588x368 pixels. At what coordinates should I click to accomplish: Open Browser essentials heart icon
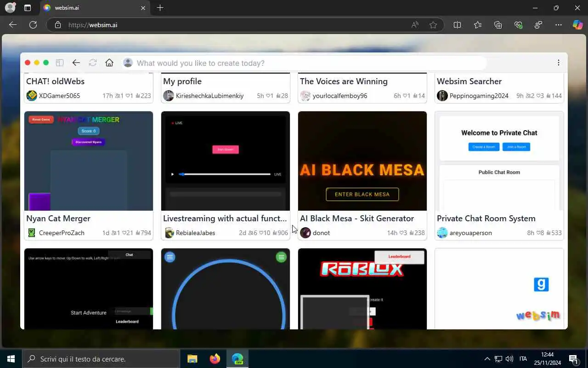click(518, 25)
